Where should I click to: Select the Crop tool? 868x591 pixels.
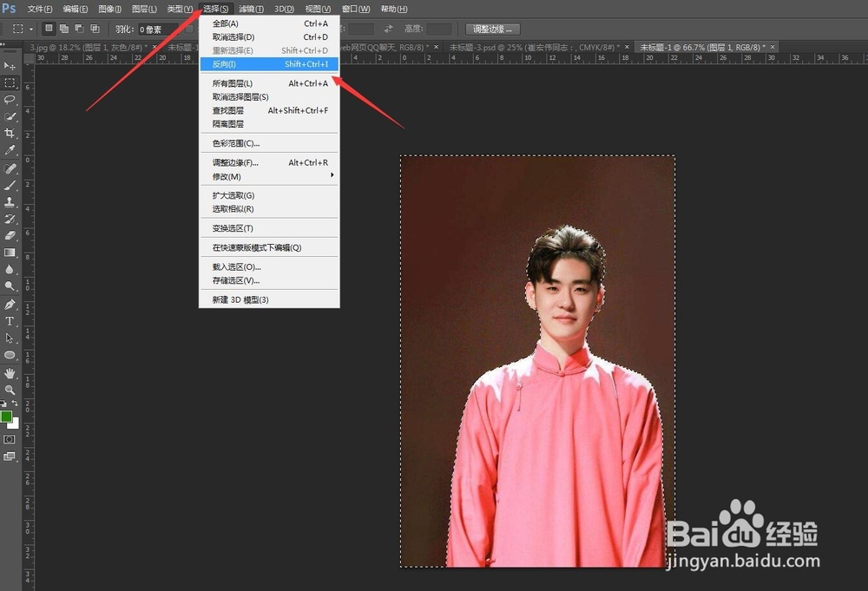(10, 134)
